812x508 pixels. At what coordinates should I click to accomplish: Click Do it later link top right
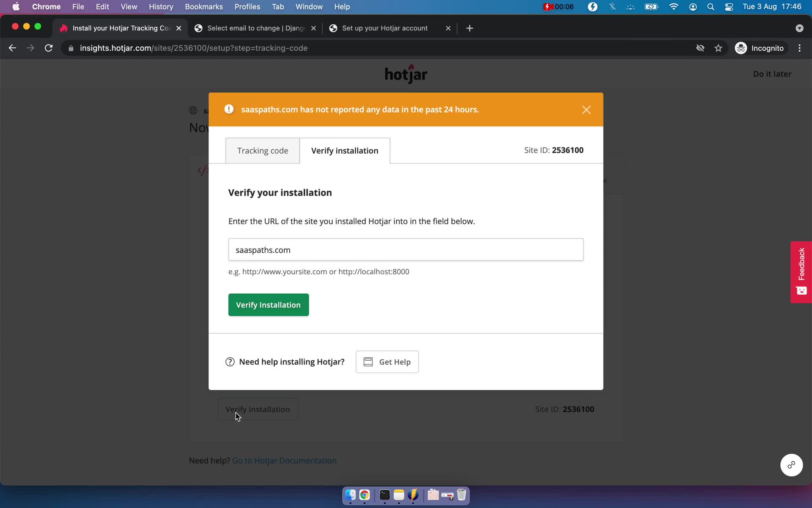[772, 74]
